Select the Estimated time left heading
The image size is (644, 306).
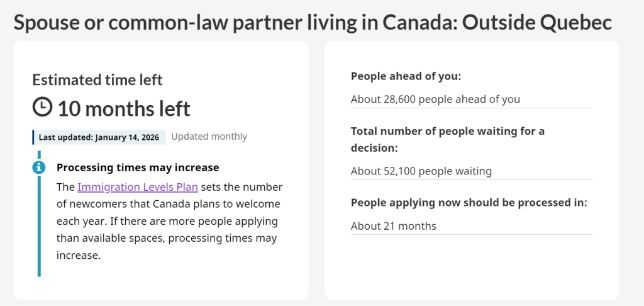click(x=97, y=80)
